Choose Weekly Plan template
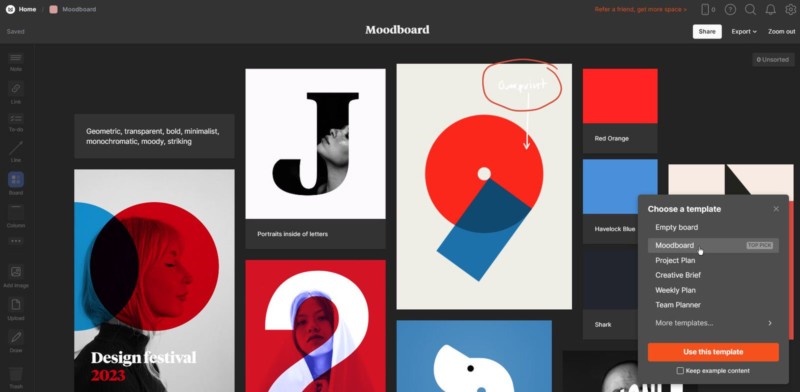Viewport: 800px width, 392px height. 675,290
